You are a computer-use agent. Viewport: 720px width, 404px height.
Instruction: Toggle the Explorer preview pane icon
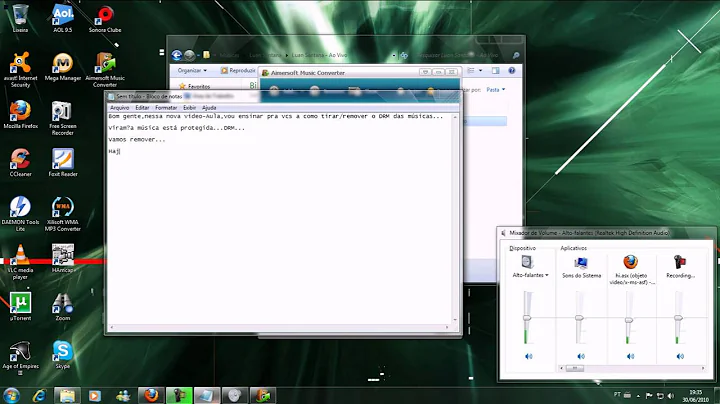tap(495, 70)
